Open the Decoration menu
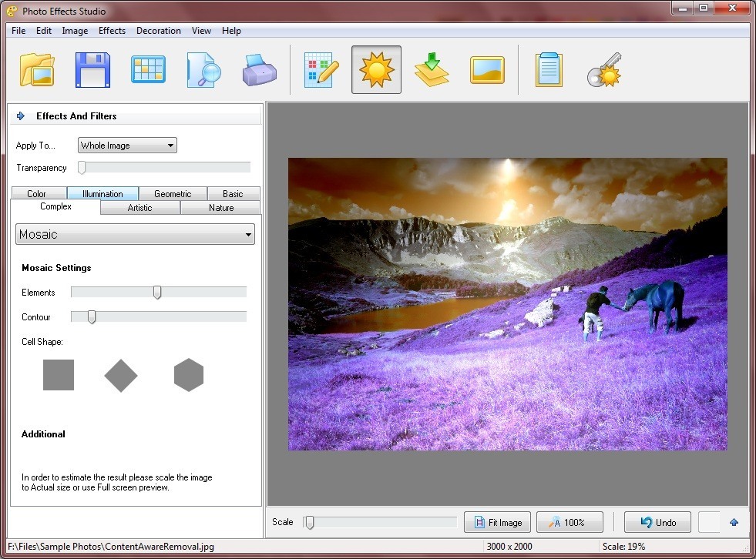756x559 pixels. [x=158, y=31]
